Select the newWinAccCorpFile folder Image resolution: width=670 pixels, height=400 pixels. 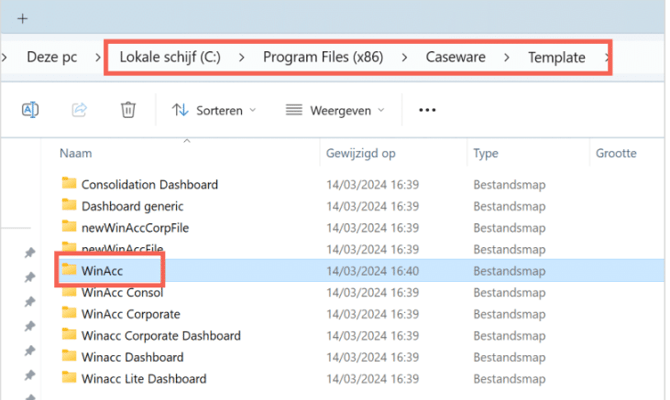point(135,227)
